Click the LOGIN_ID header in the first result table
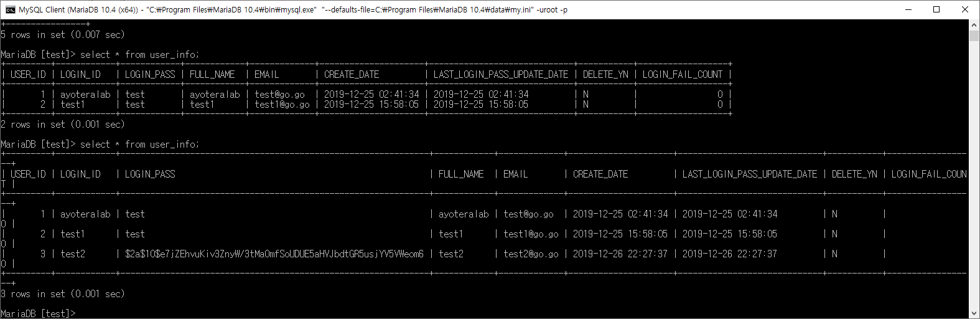The image size is (980, 319). coord(80,75)
